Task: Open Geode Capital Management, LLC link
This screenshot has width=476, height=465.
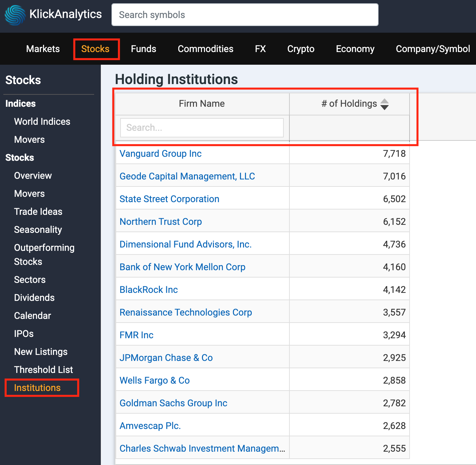Action: tap(187, 176)
